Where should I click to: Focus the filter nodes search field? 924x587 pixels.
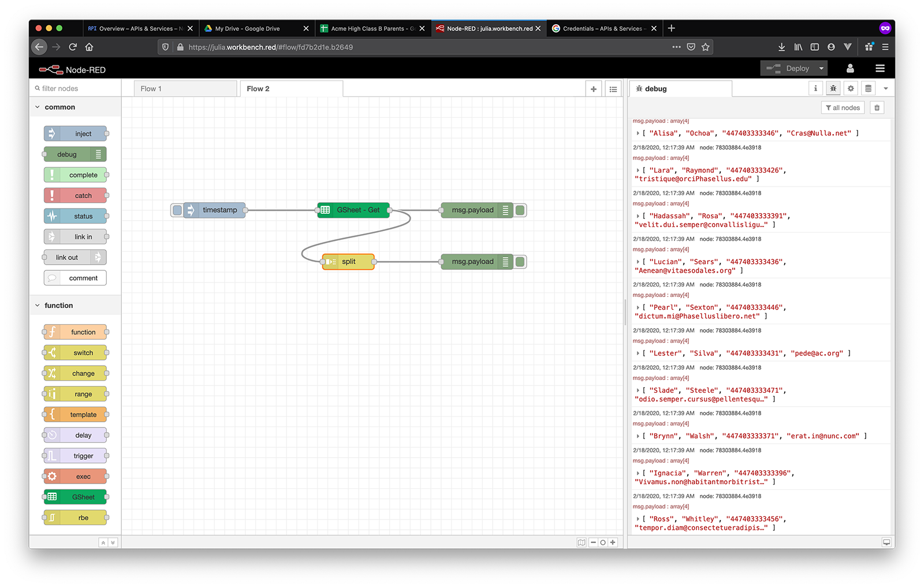click(x=75, y=88)
